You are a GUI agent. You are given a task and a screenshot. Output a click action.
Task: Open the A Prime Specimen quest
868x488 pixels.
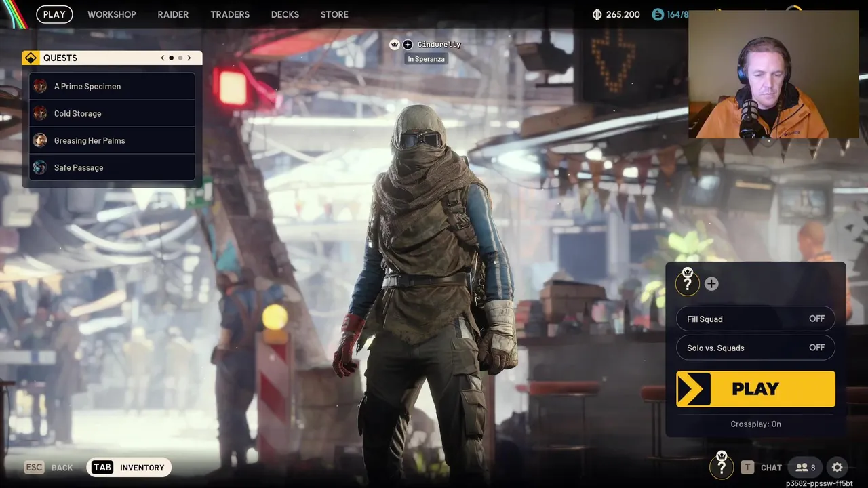(x=113, y=86)
